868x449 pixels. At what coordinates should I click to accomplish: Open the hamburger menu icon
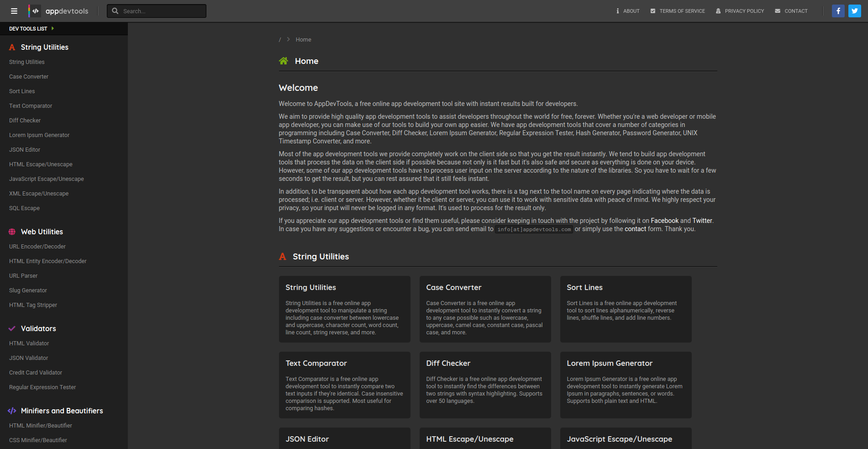14,11
